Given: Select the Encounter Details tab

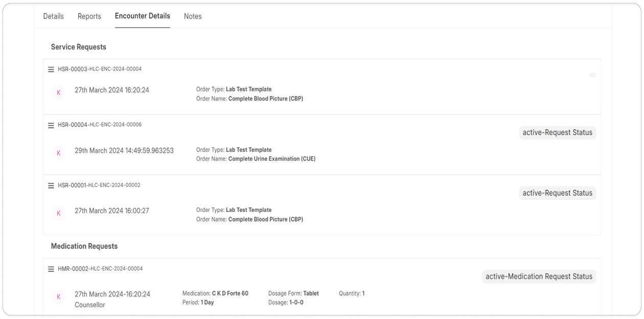Looking at the screenshot, I should pos(143,16).
